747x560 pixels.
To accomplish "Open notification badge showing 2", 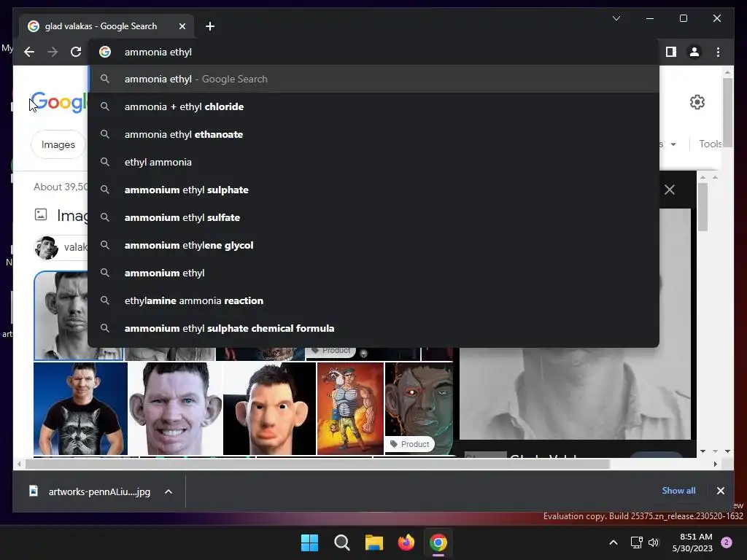I will coord(727,542).
